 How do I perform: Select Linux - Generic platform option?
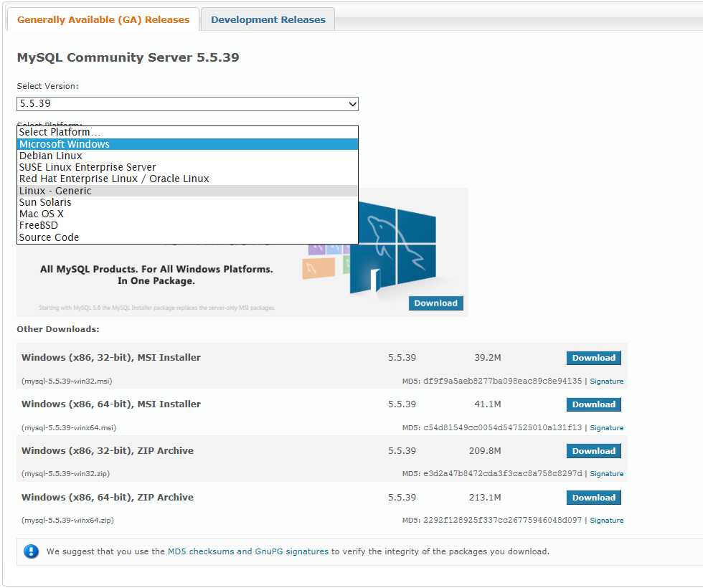tap(187, 191)
